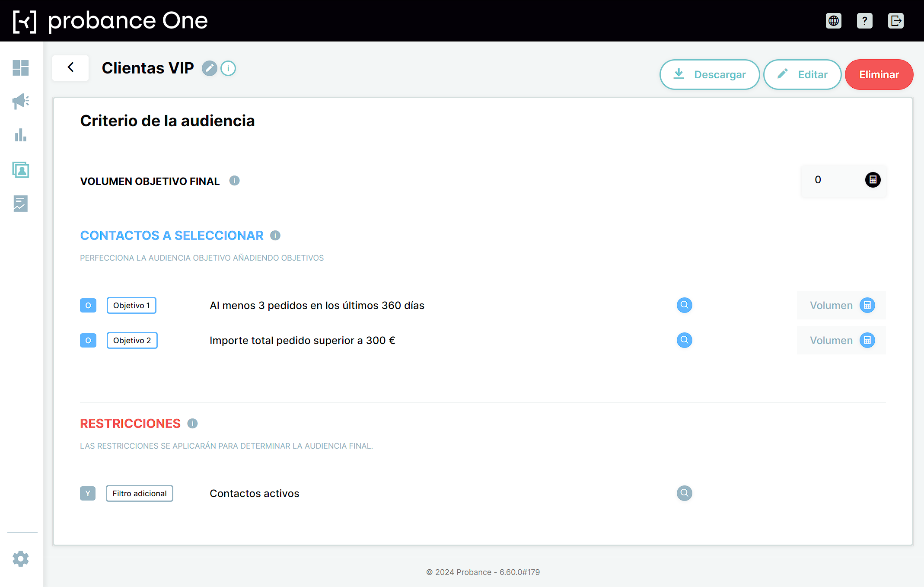This screenshot has width=924, height=587.
Task: Click the Y operator badge for Filtro adicional
Action: click(x=88, y=494)
